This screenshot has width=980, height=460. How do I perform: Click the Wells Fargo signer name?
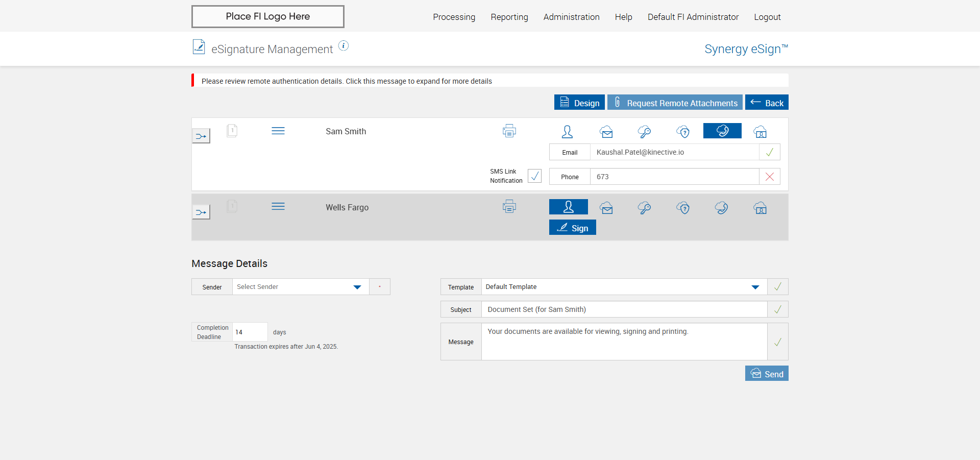point(347,207)
